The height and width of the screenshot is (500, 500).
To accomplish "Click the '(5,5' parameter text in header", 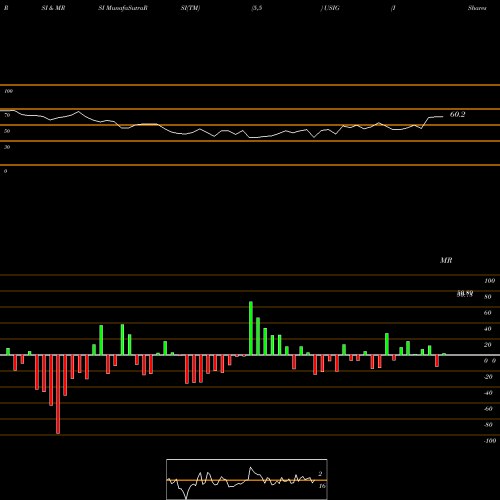I will pyautogui.click(x=257, y=8).
